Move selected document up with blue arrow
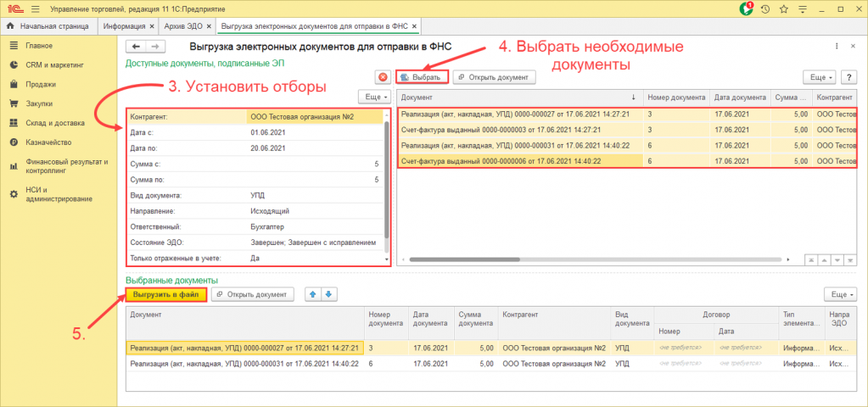Screen dimensions: 868x407 pos(313,295)
